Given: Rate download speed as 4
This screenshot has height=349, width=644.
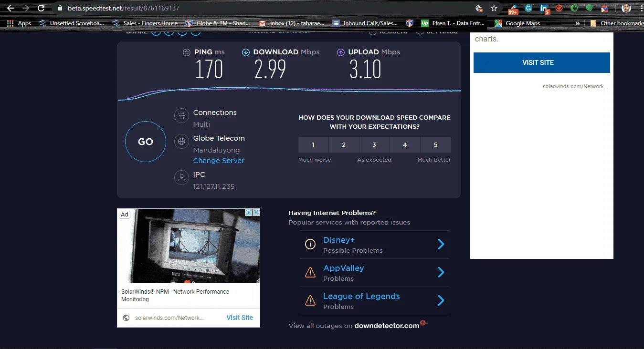Looking at the screenshot, I should pos(405,145).
